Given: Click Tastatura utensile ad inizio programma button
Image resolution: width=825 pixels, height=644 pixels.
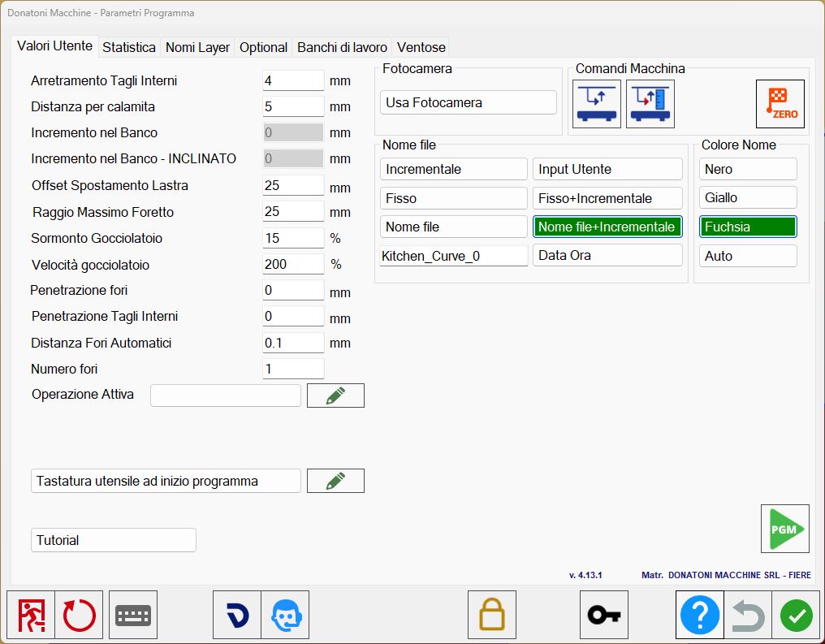Looking at the screenshot, I should coord(166,481).
